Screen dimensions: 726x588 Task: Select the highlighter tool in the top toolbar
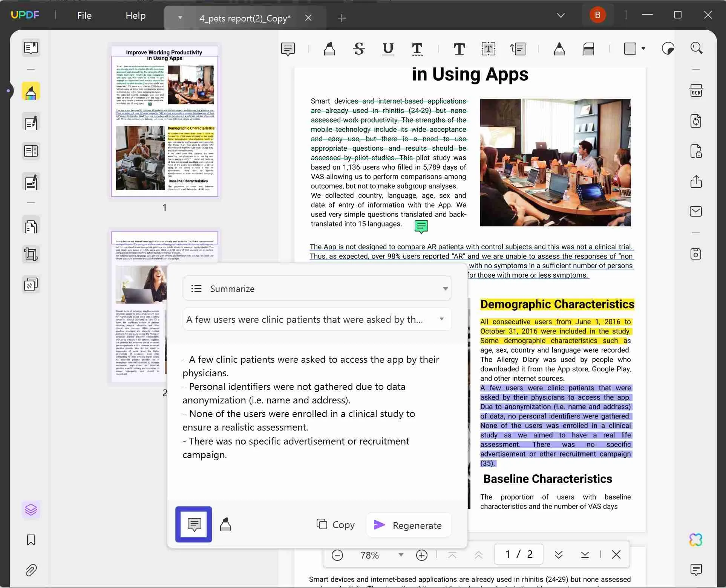(329, 49)
